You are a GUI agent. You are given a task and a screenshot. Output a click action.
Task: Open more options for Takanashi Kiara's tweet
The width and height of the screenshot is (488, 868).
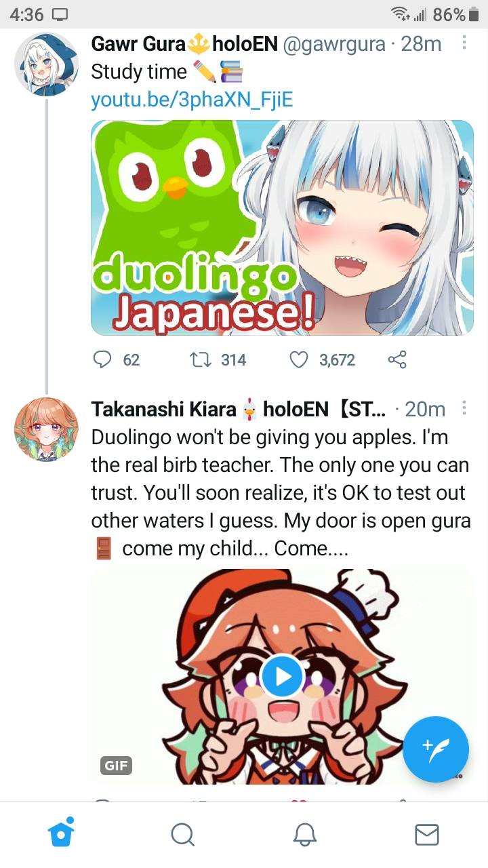pyautogui.click(x=464, y=408)
